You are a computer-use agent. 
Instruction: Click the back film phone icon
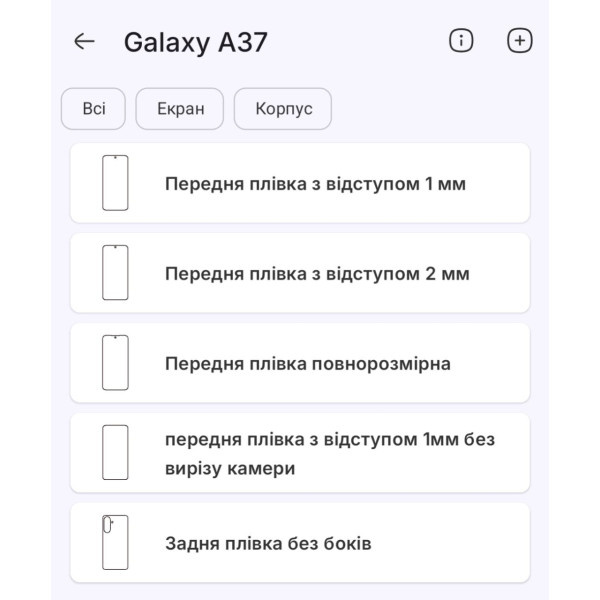point(115,542)
